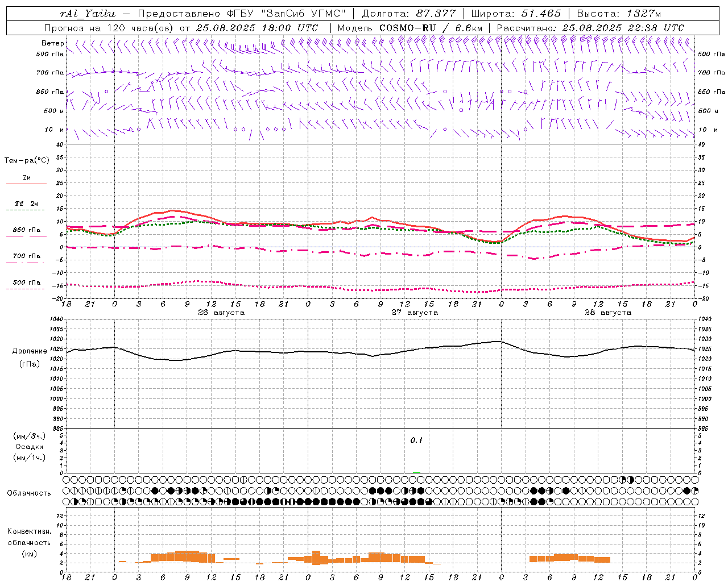
Task: Click the Конвективн. label of convective cloud panel
Action: [x=29, y=531]
